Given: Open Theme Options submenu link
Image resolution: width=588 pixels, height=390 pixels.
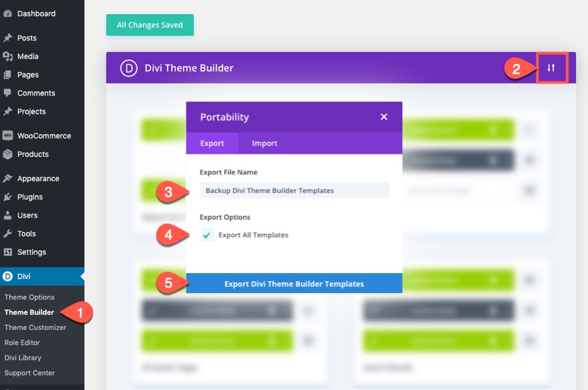Looking at the screenshot, I should click(x=29, y=297).
